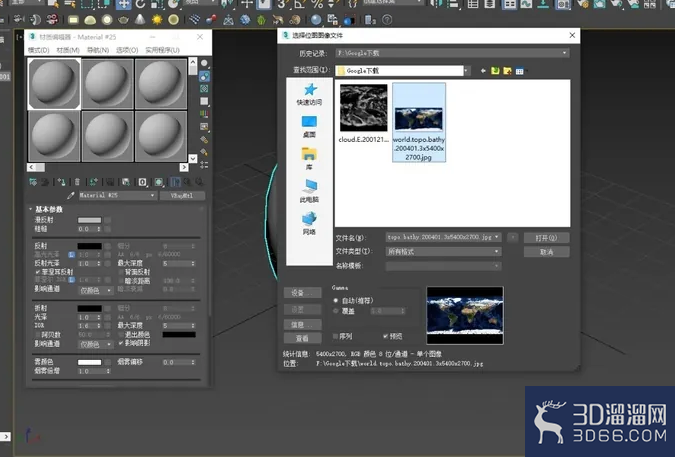The height and width of the screenshot is (457, 675).
Task: Click the cone primitive icon in toolbar
Action: (140, 19)
